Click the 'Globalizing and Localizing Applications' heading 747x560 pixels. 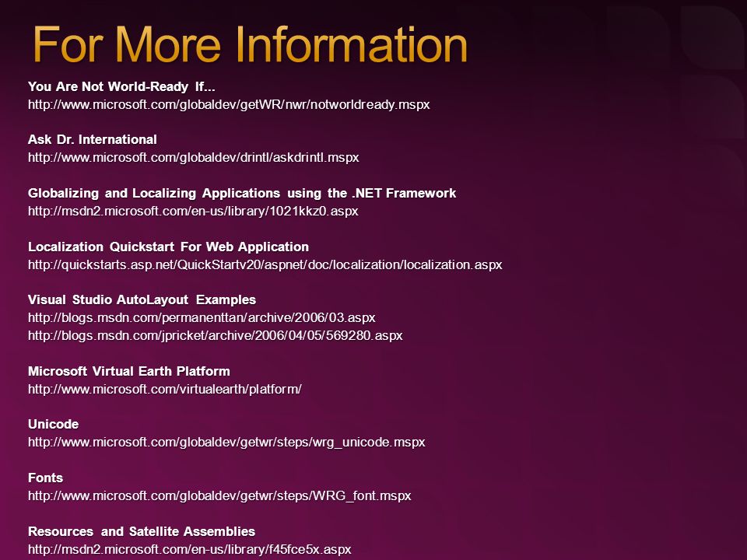pos(242,193)
